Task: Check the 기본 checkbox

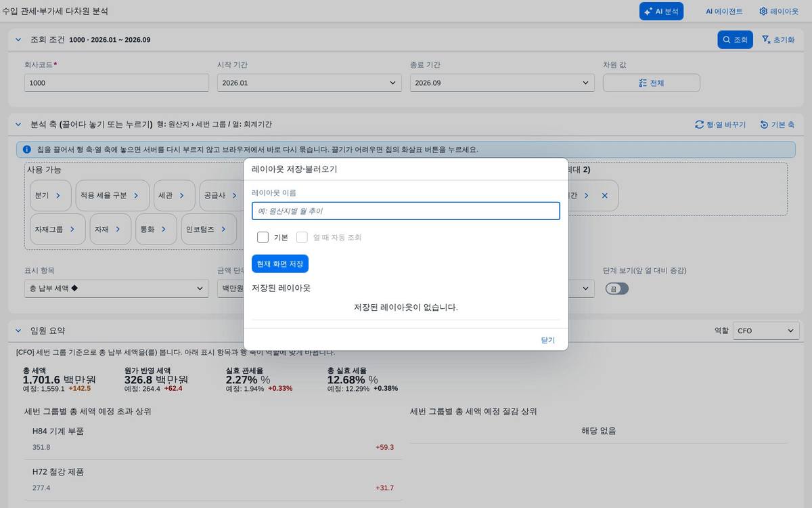Action: pos(263,237)
